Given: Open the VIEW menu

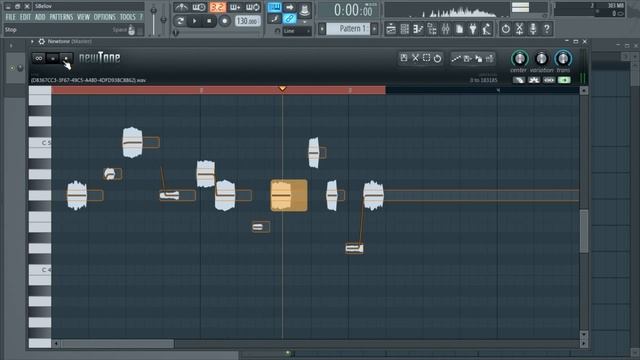Looking at the screenshot, I should pyautogui.click(x=83, y=17).
